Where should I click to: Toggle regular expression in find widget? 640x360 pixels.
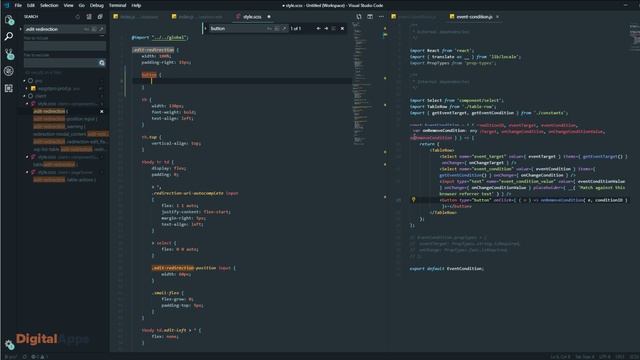pyautogui.click(x=284, y=29)
